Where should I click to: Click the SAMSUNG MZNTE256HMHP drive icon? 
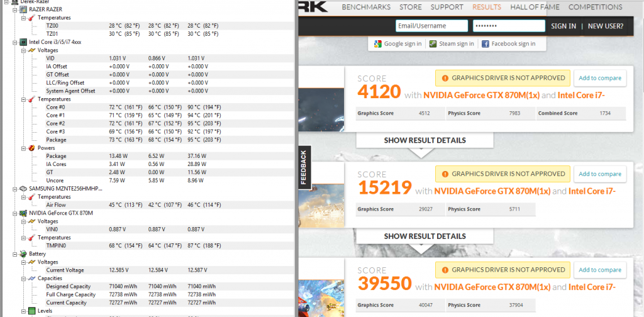click(x=24, y=189)
